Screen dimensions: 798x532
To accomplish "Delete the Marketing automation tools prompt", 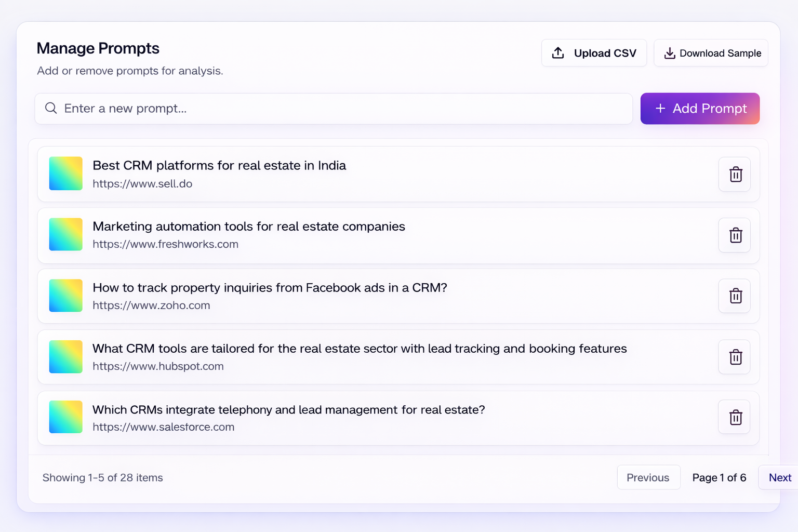I will (735, 235).
